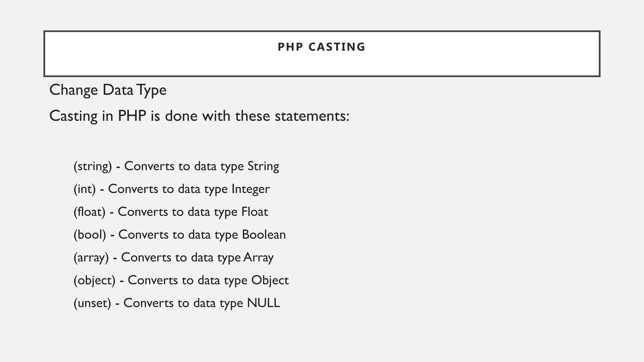Click the word 'statements:' in the intro sentence

coord(312,116)
